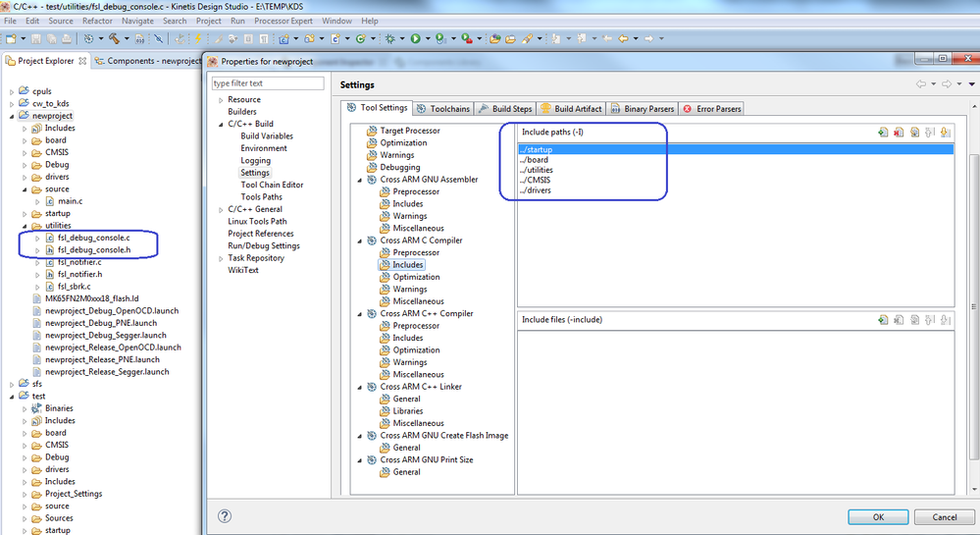Switch to the Toolchains tab
This screenshot has height=535, width=980.
tap(442, 108)
